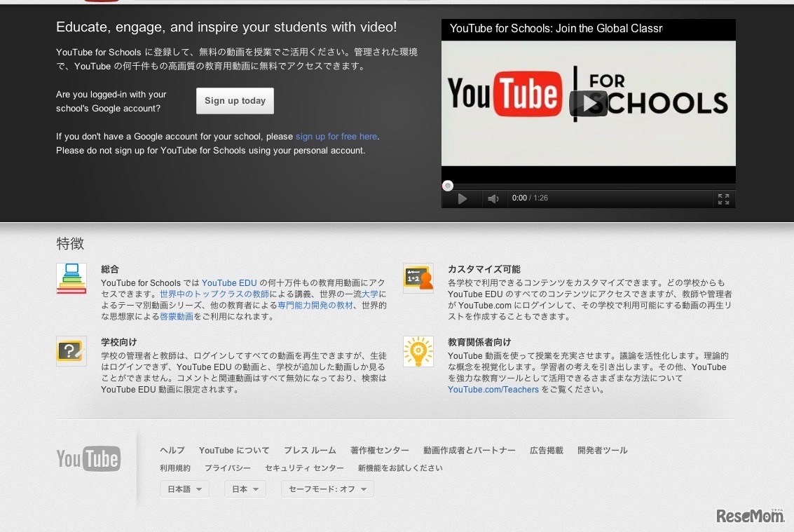Viewport: 794px width, 532px height.
Task: Visit the YouTube.com/Teachers link
Action: coord(493,390)
